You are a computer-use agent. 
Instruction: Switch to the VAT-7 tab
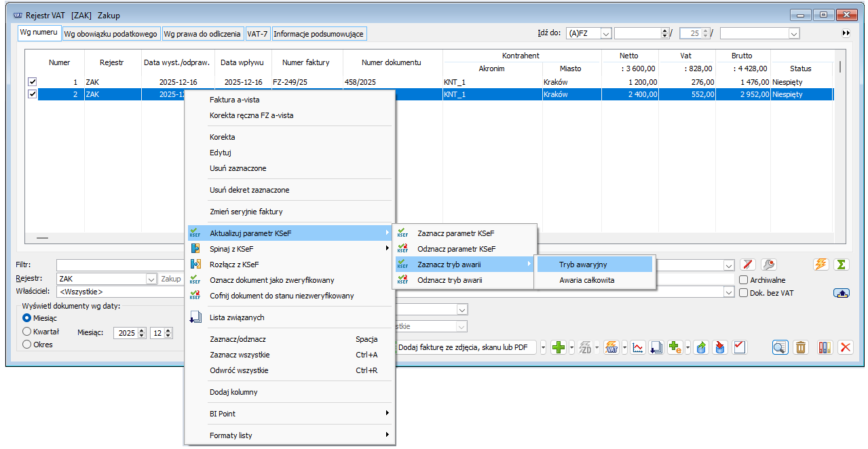[x=257, y=34]
